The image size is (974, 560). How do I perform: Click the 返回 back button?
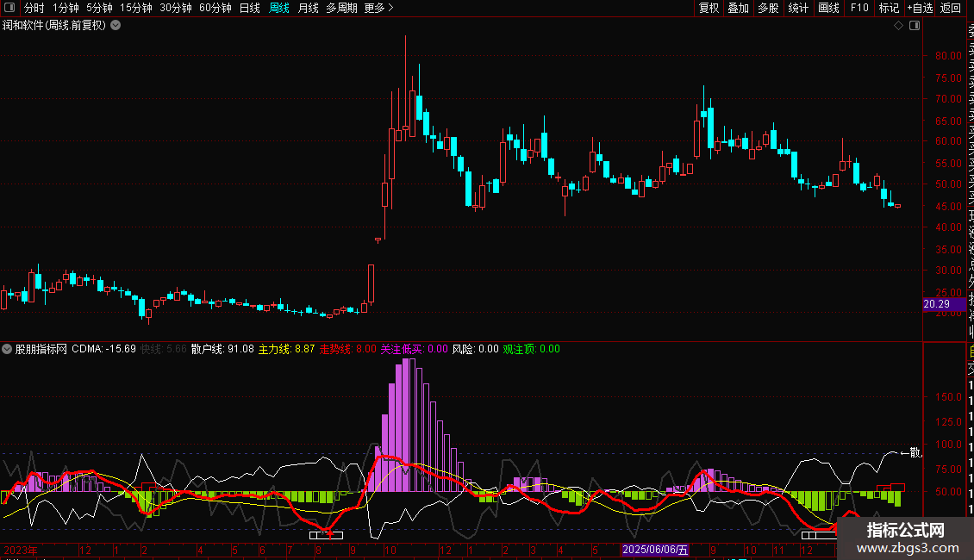click(x=951, y=8)
